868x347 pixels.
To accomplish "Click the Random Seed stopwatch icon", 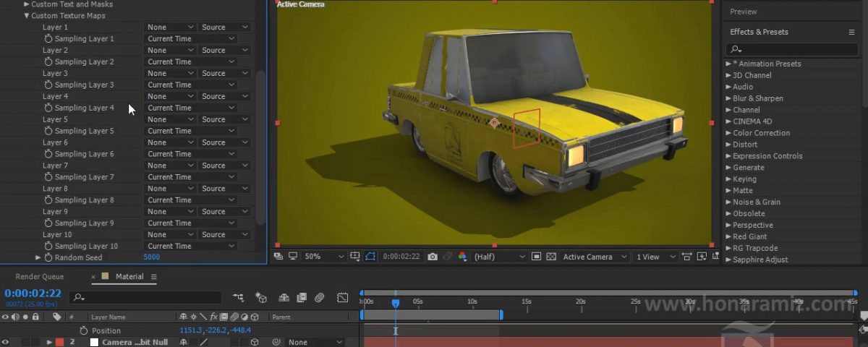I will pyautogui.click(x=48, y=257).
